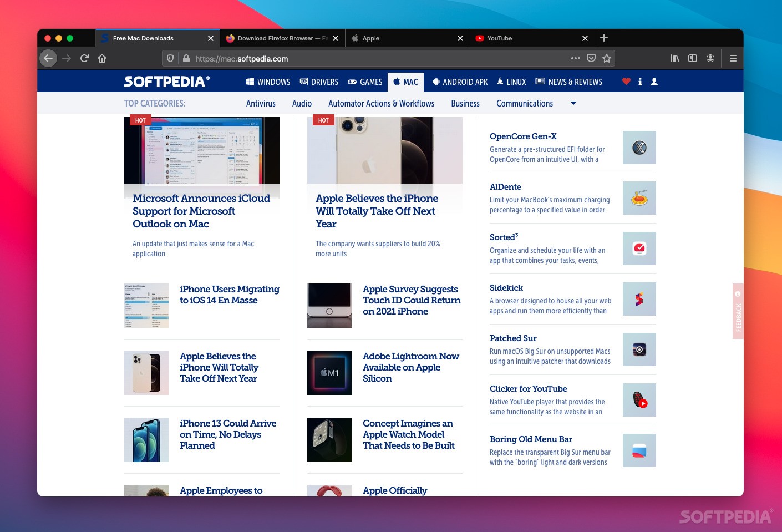Open iPhone 13 Could Arrive on Time article

point(228,434)
